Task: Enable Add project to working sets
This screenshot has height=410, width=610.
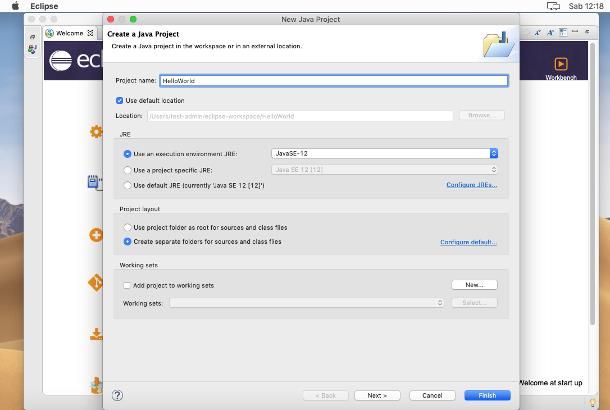Action: [127, 286]
